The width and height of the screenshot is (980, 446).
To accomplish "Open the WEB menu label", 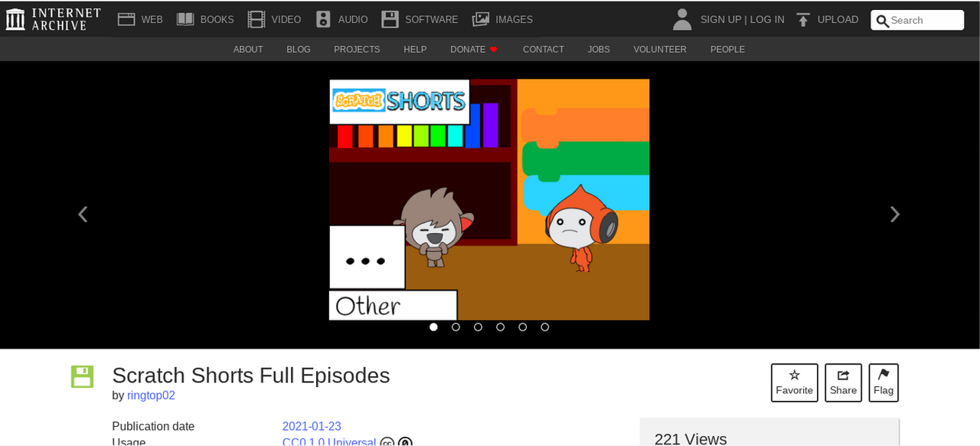I will 152,20.
